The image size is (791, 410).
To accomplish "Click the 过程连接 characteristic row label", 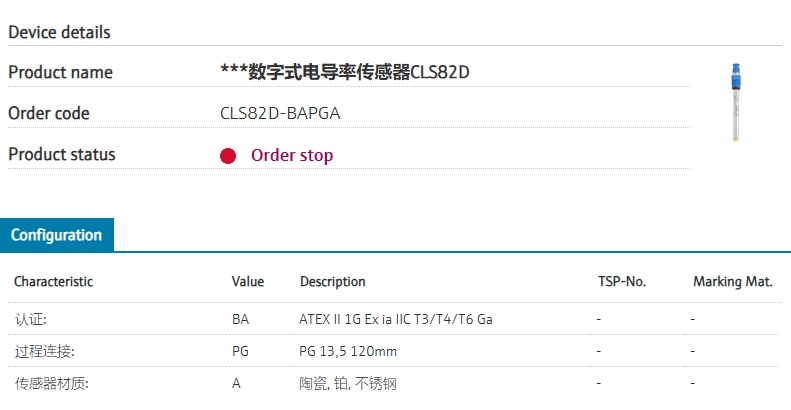I will point(45,352).
